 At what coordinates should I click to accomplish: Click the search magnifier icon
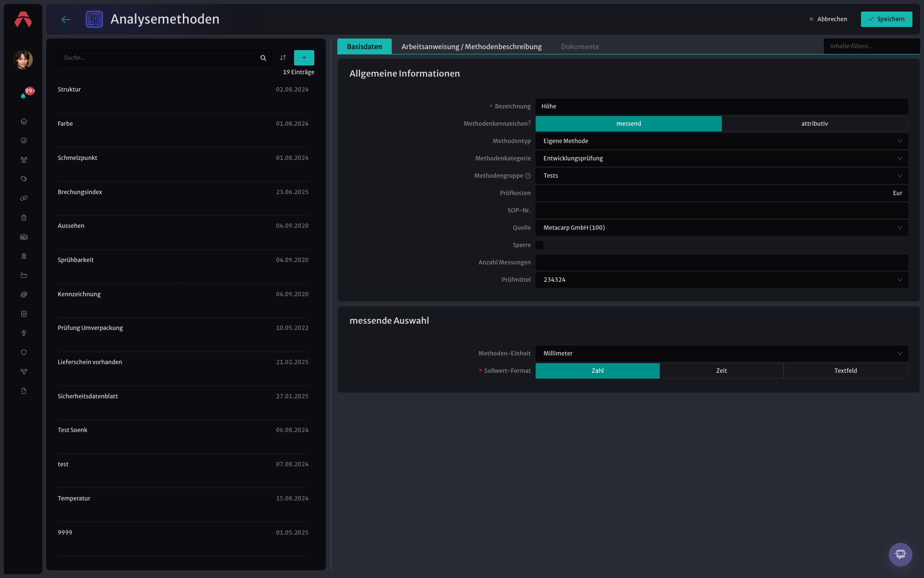tap(263, 58)
